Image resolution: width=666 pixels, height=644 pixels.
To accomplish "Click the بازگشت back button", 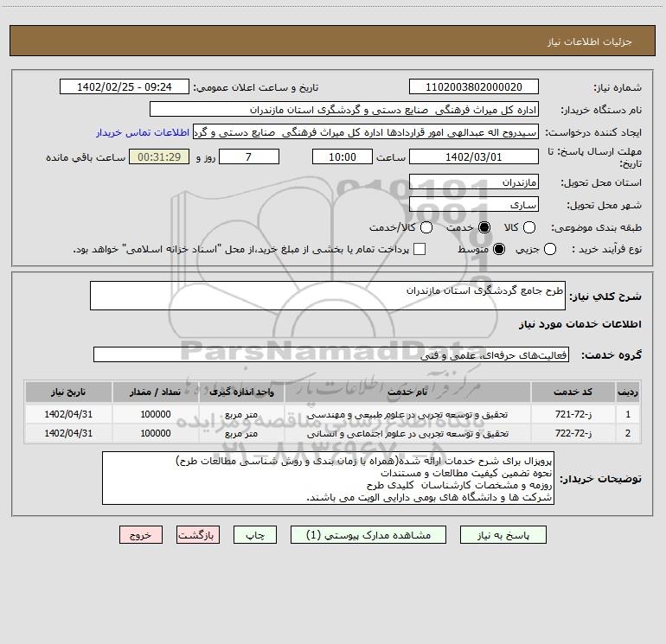I will coord(198,535).
